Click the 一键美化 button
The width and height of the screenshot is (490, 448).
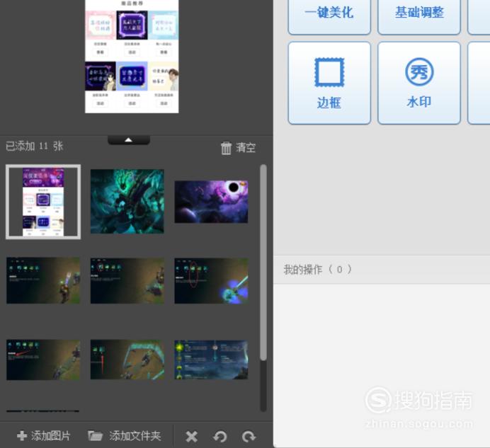pyautogui.click(x=329, y=15)
